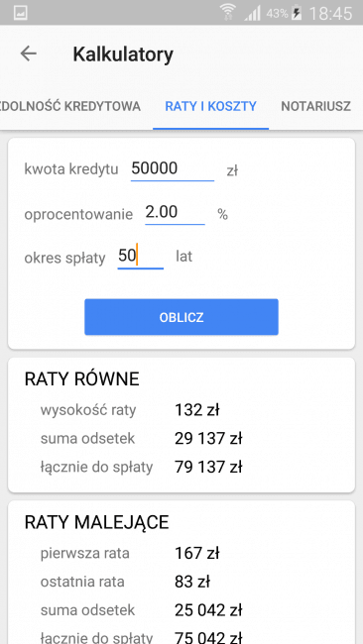This screenshot has height=644, width=363.
Task: Open the Notariusz tab
Action: pyautogui.click(x=315, y=106)
